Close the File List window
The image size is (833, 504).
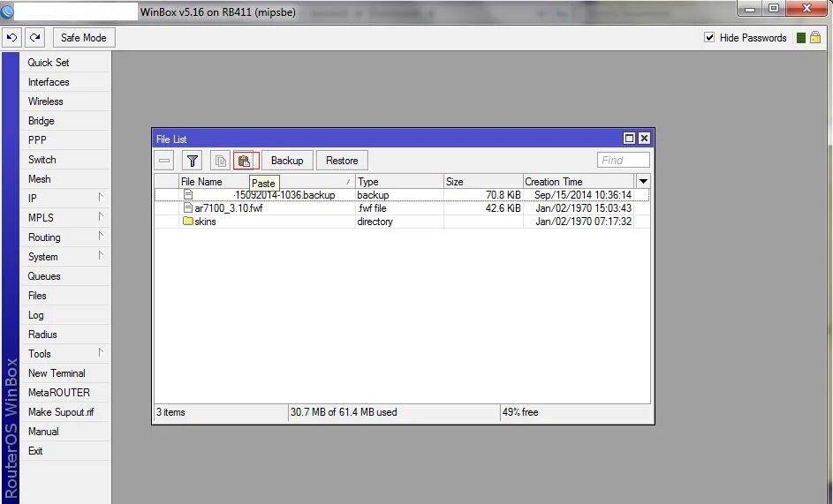[644, 138]
